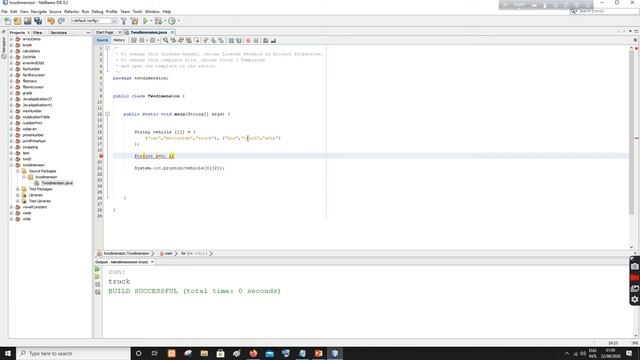Viewport: 640px width, 360px height.
Task: Click the New Project toolbar icon
Action: [x=17, y=21]
